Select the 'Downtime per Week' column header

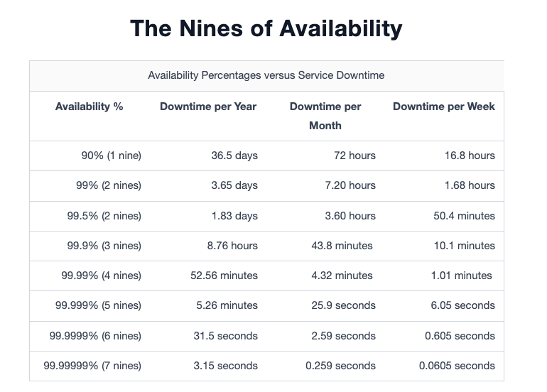pyautogui.click(x=444, y=107)
